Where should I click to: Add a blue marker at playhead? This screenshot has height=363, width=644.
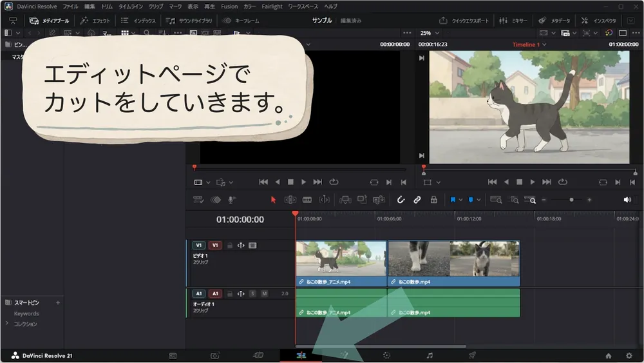[471, 200]
